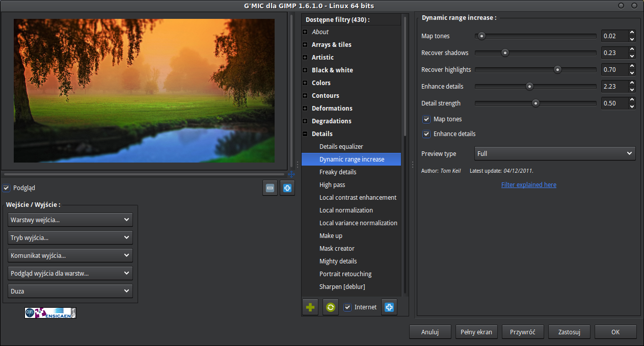The height and width of the screenshot is (346, 644).
Task: Expand Arrays & tiles with its plus box
Action: tap(305, 45)
